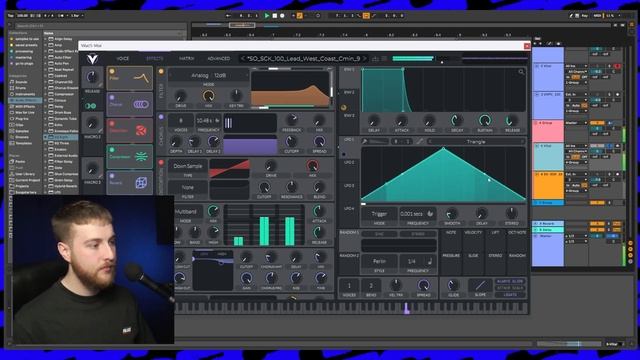
Task: Select the Filter curve icon in effects chain
Action: [x=141, y=78]
